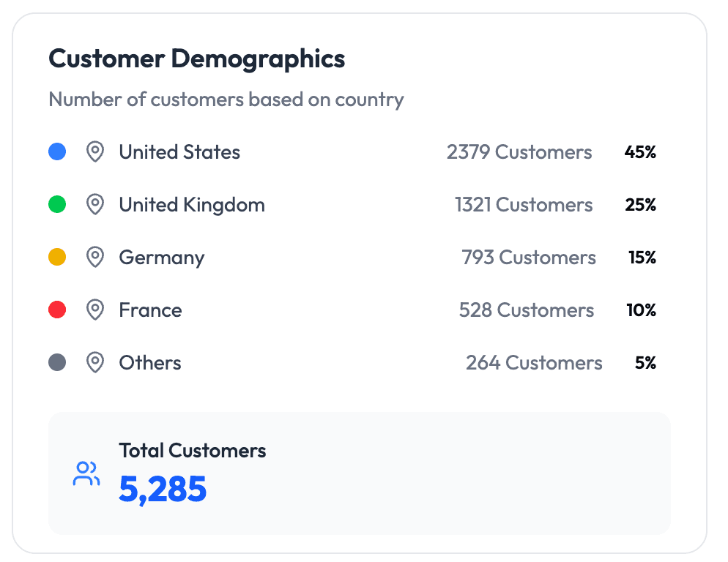The height and width of the screenshot is (562, 728).
Task: Click the 793 Customers count for Germany
Action: (528, 258)
